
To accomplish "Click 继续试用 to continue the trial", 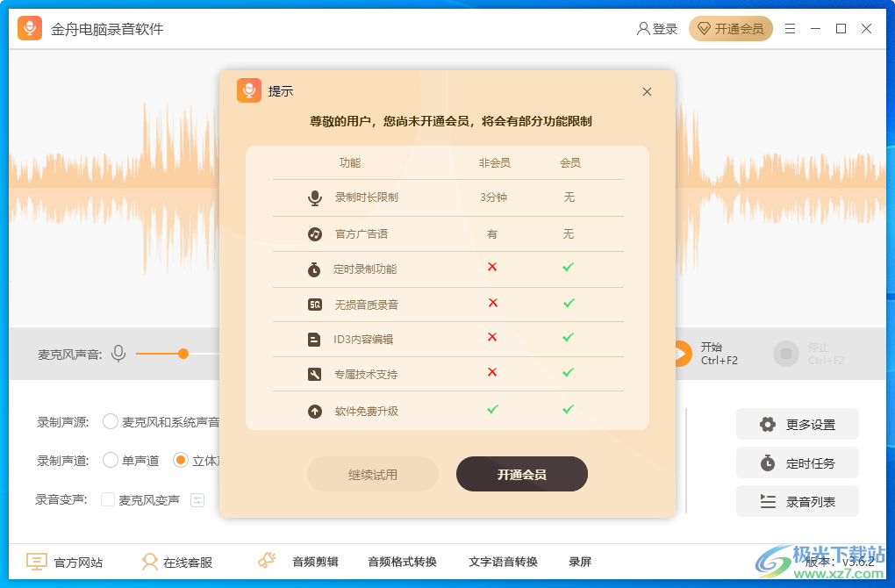I will pos(372,473).
